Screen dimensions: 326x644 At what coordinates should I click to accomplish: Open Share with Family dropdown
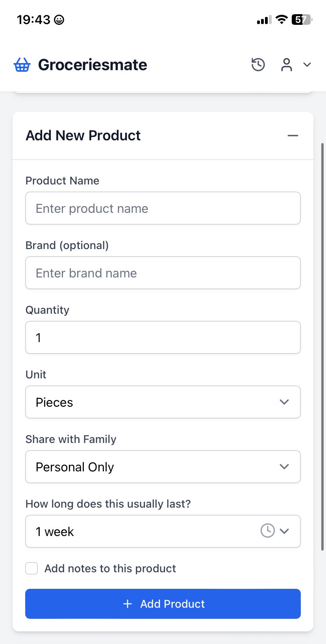(x=163, y=467)
